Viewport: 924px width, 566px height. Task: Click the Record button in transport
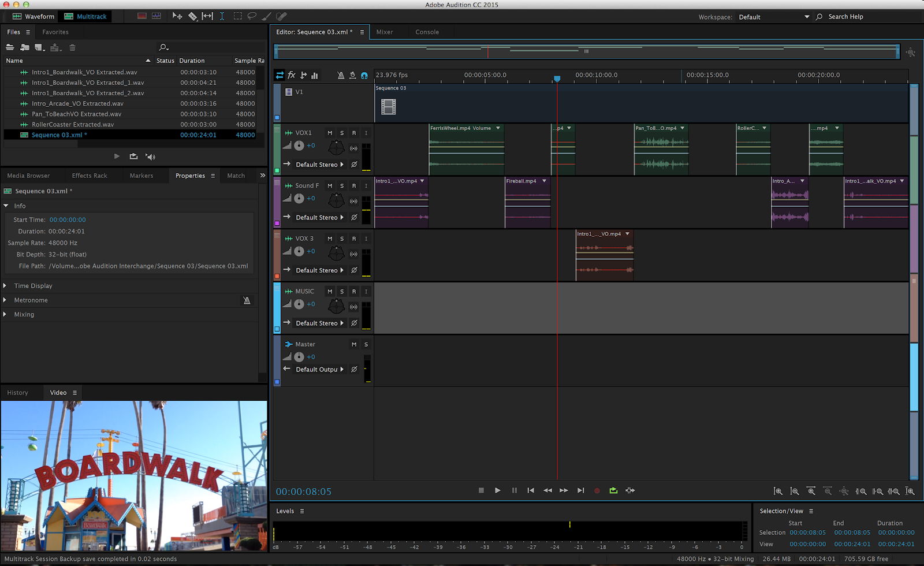pos(597,490)
